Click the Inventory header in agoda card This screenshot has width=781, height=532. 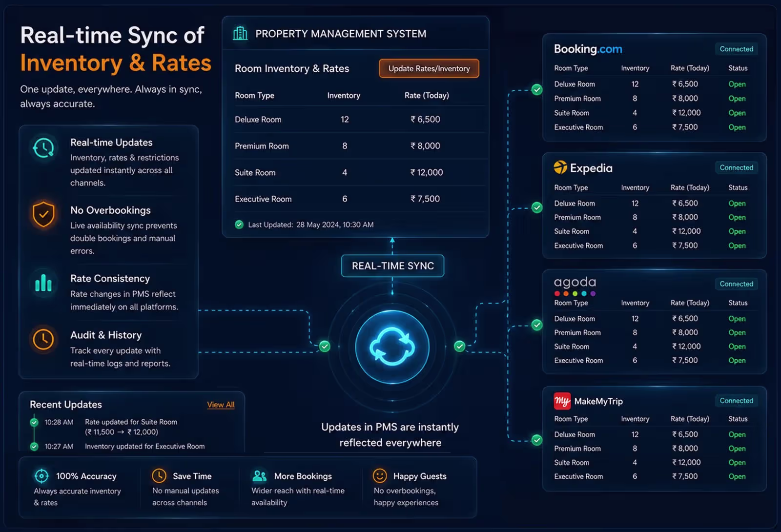tap(635, 303)
